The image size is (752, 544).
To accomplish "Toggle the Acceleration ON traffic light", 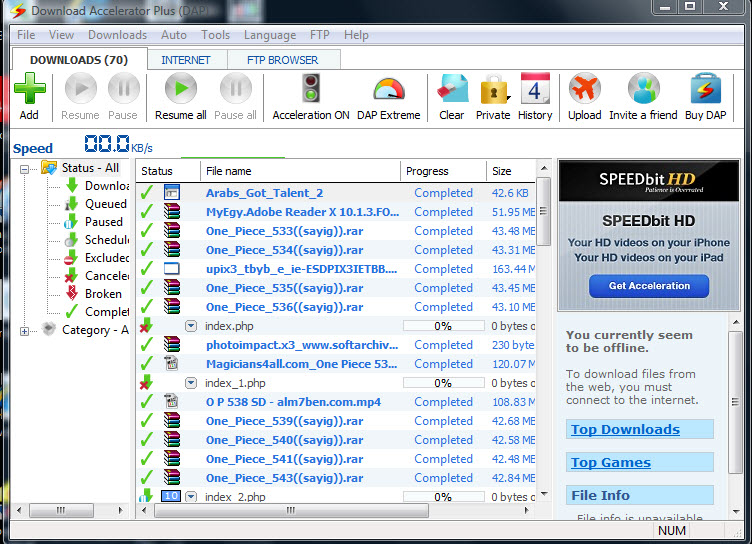I will [311, 90].
